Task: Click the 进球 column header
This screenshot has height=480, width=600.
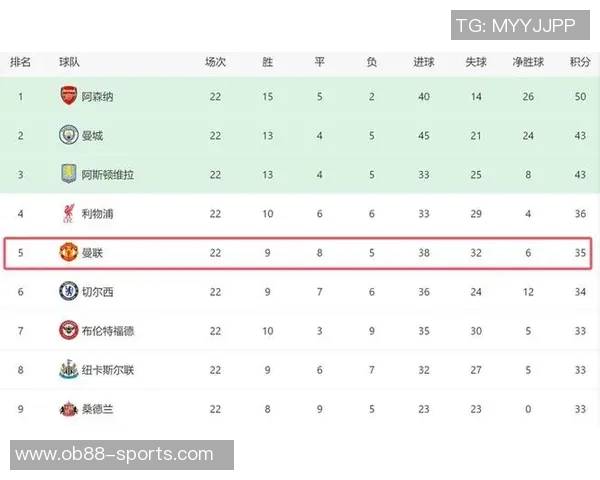Action: pyautogui.click(x=424, y=62)
